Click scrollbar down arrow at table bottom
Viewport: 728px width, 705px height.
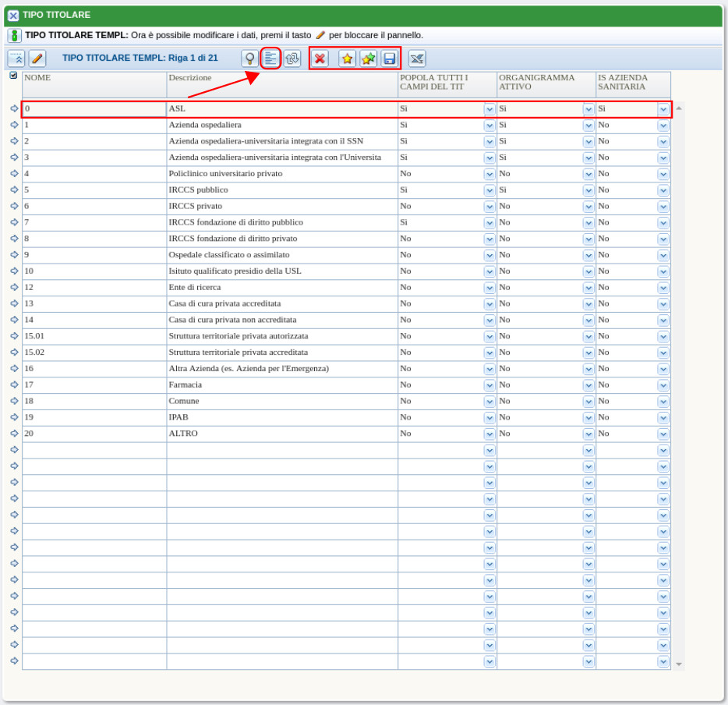tap(679, 664)
